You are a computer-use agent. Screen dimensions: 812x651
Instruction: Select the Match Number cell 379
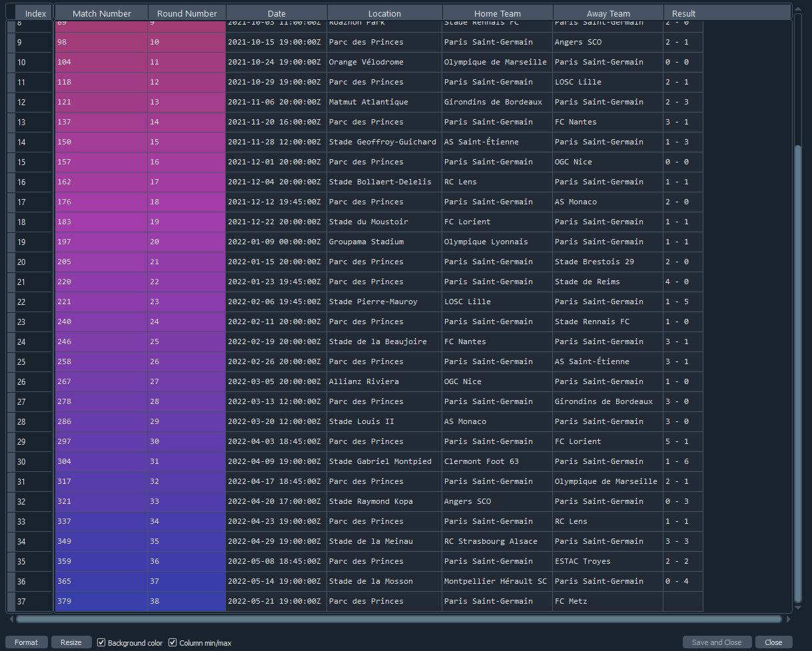[101, 601]
